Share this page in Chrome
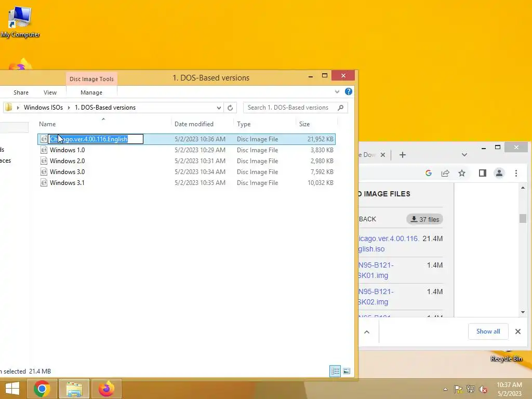 (445, 173)
